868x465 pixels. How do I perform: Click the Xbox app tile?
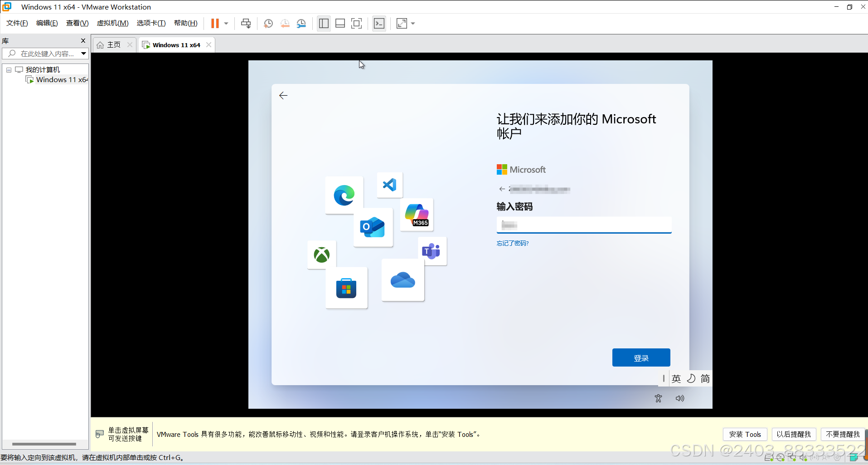click(322, 255)
